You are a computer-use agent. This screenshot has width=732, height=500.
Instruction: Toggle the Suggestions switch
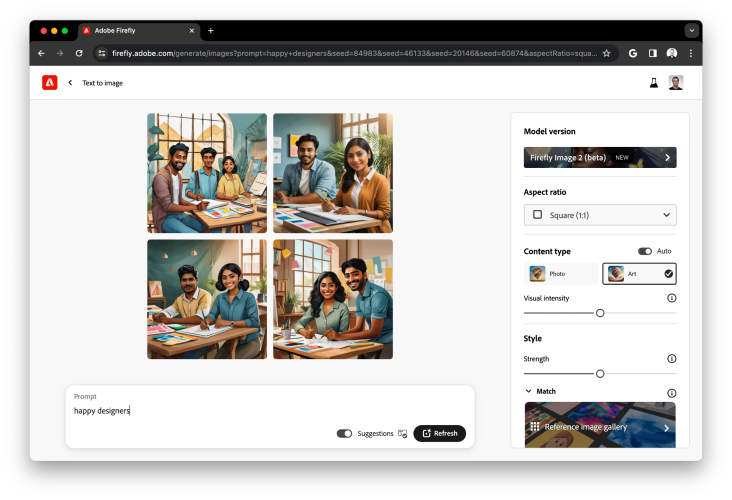coord(345,434)
